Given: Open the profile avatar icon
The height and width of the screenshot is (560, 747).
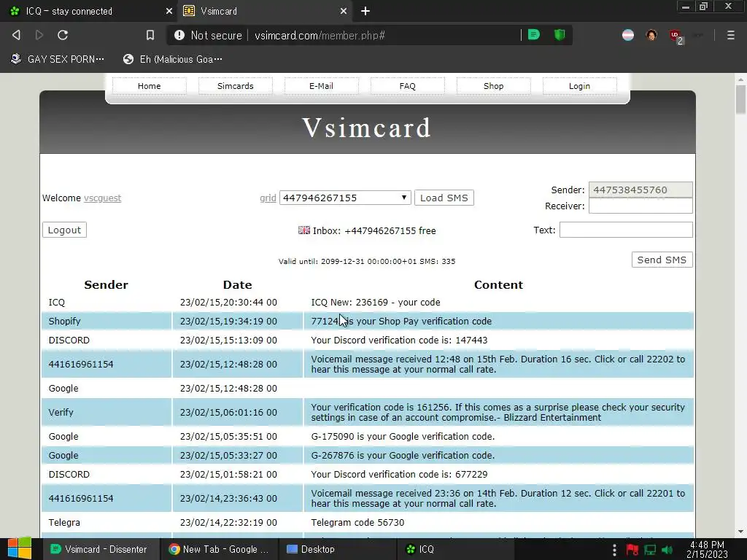Looking at the screenshot, I should (651, 35).
